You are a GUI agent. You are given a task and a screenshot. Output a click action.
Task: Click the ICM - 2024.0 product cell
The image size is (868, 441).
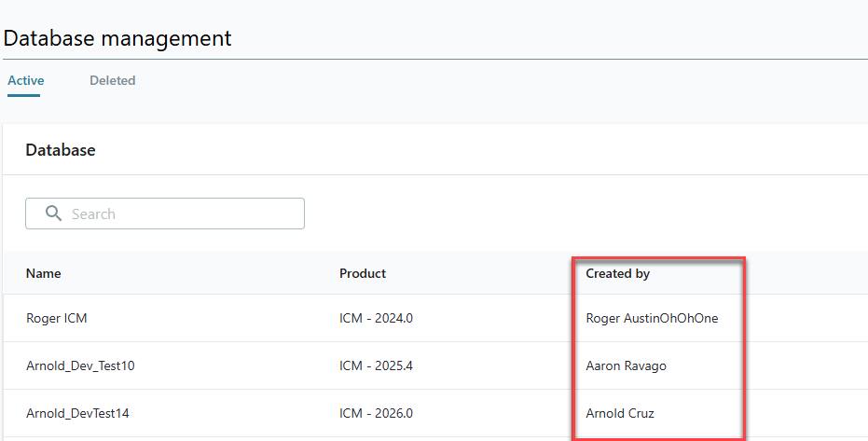(x=376, y=318)
